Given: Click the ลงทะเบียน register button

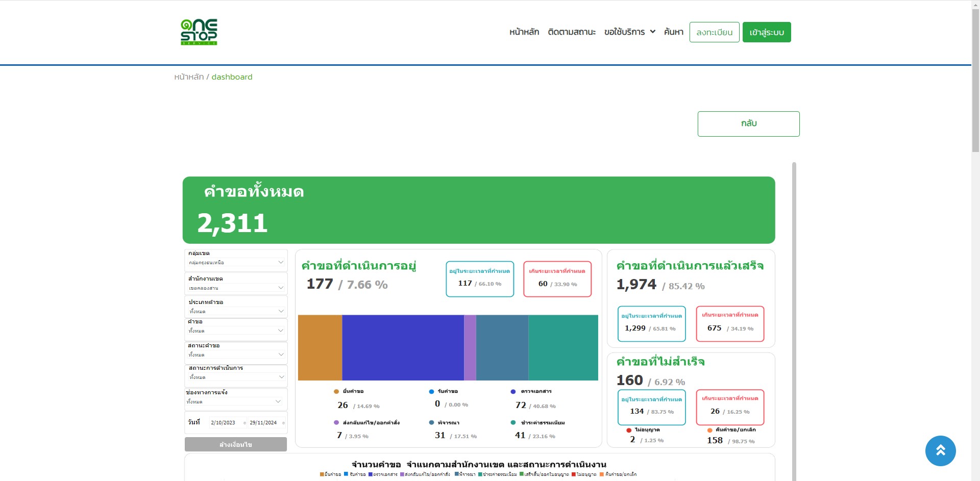Looking at the screenshot, I should click(714, 32).
